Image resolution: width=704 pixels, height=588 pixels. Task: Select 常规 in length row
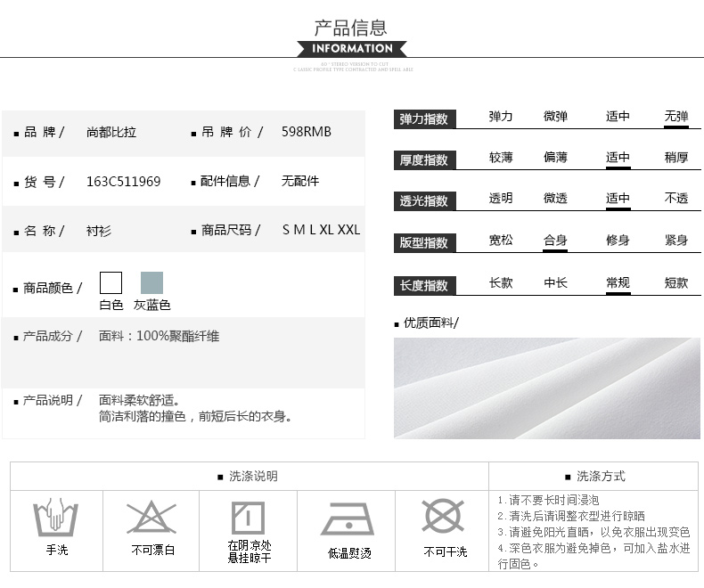tap(618, 283)
